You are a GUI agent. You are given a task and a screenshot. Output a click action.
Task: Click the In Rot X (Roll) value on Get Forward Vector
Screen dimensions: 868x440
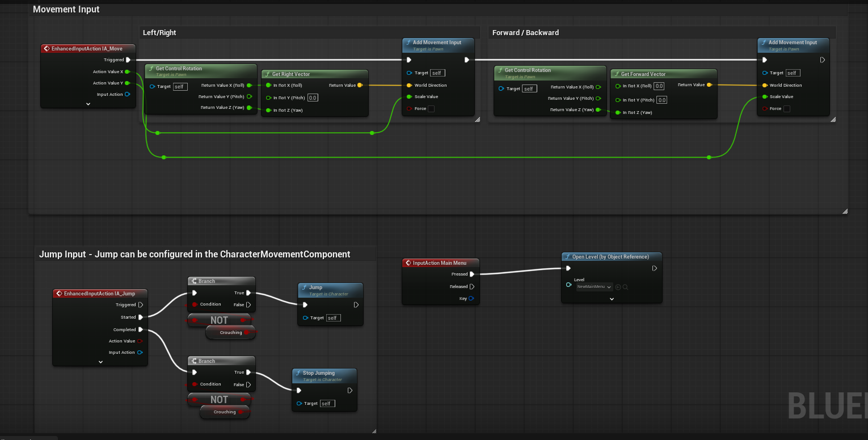click(659, 86)
